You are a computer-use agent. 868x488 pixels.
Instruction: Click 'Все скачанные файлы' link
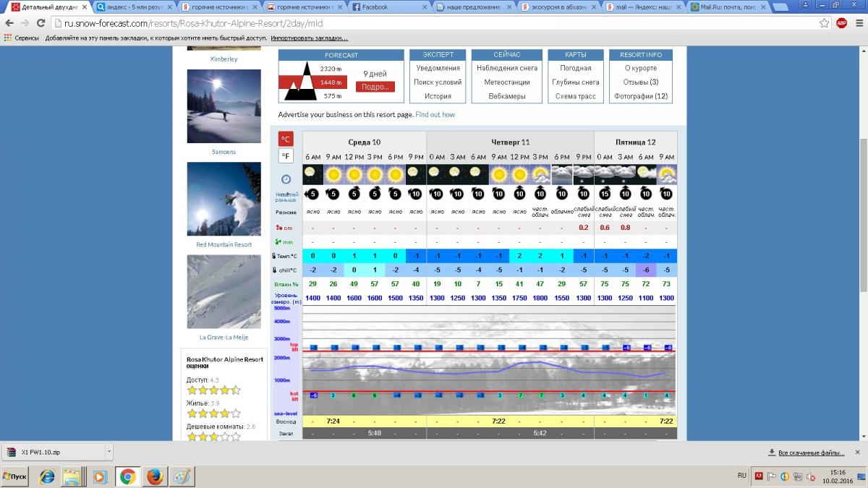806,453
